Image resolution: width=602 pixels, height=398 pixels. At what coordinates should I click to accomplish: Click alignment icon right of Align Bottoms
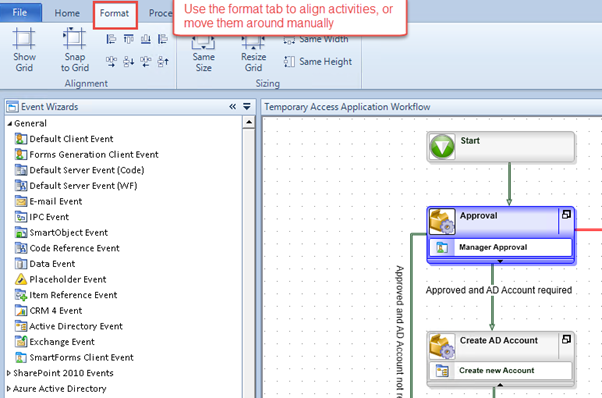pos(163,39)
